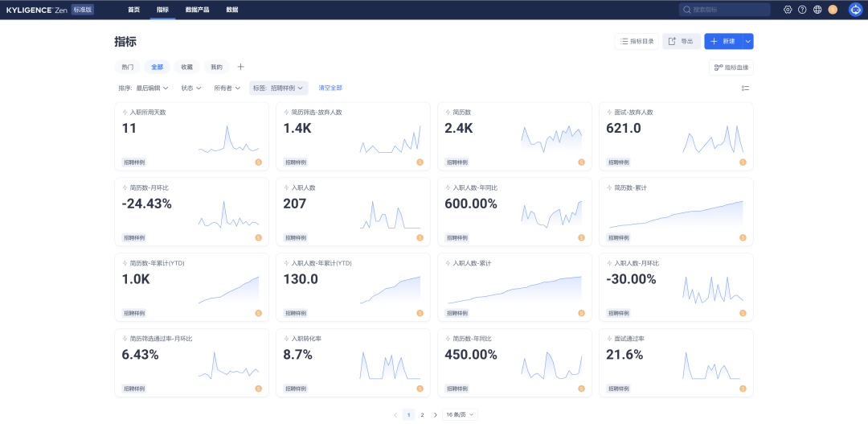Open the 指标目录 catalog
Image resolution: width=868 pixels, height=424 pixels.
(637, 42)
